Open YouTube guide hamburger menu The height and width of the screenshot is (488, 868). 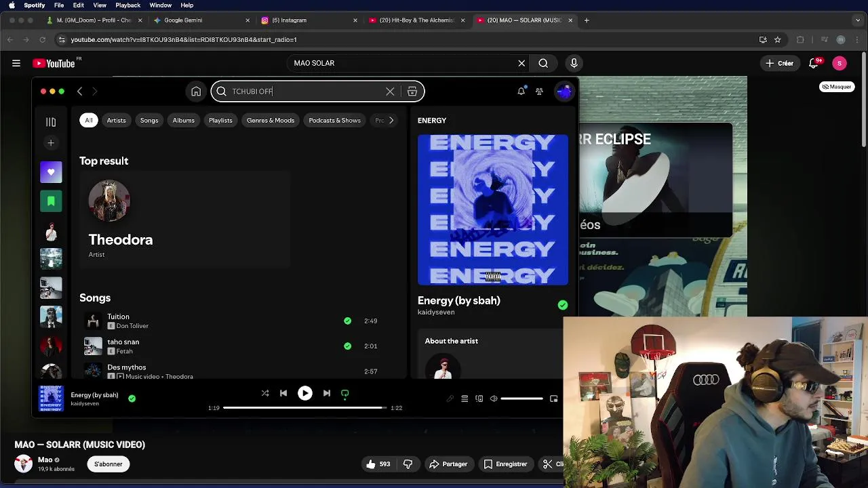[x=16, y=63]
